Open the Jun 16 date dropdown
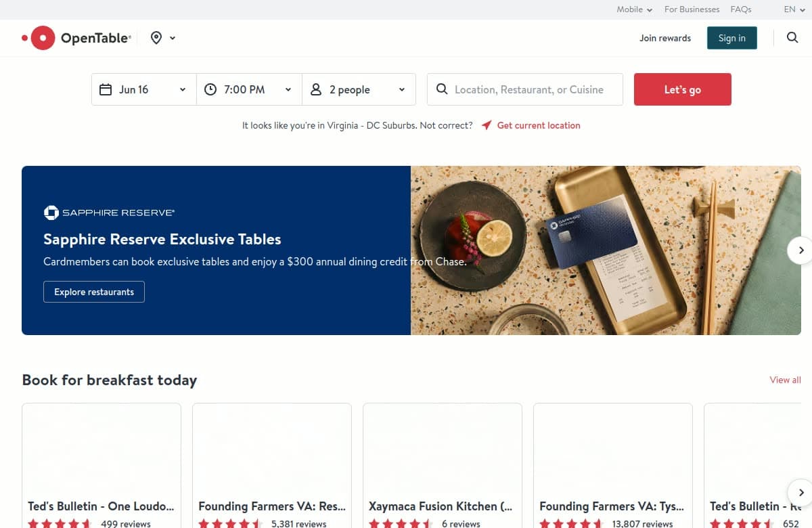Image resolution: width=812 pixels, height=528 pixels. click(x=144, y=89)
